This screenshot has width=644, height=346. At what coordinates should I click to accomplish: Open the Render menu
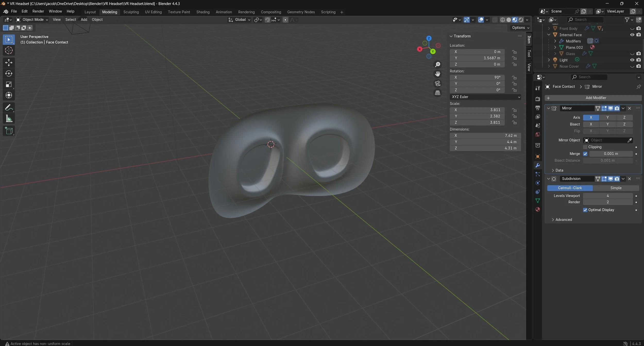coord(38,11)
